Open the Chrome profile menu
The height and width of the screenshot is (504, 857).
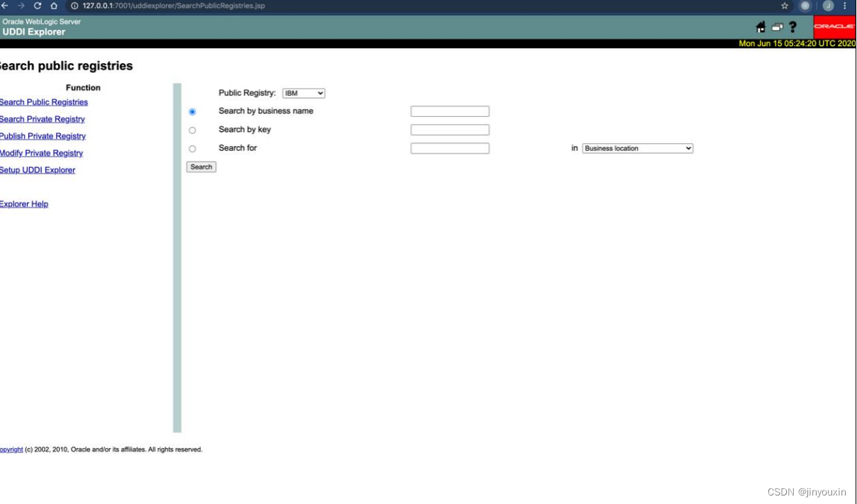pos(829,6)
